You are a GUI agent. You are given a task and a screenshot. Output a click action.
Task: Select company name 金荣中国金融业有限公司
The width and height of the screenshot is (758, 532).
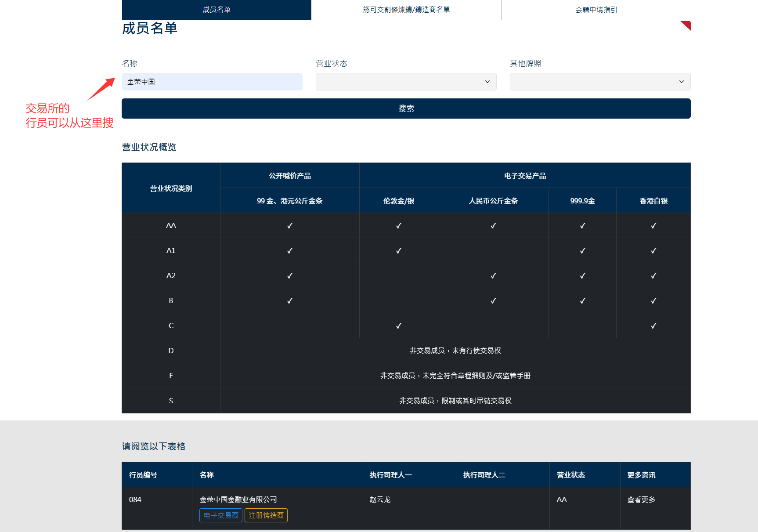tap(238, 499)
